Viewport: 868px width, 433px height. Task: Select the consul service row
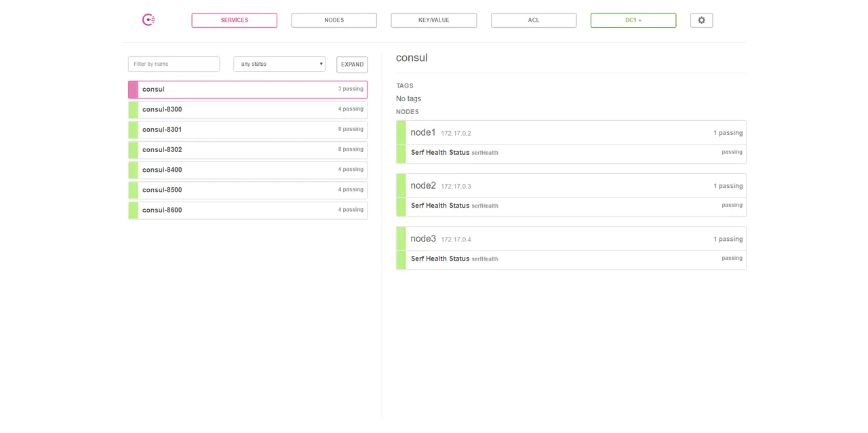point(248,90)
